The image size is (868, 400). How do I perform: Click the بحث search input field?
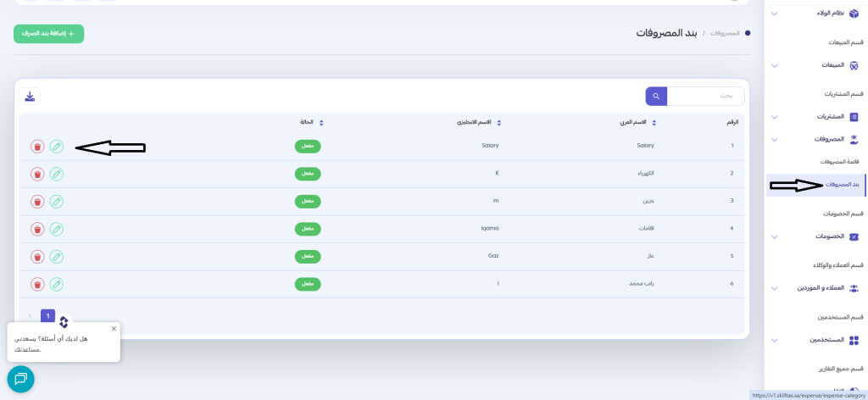tap(706, 97)
